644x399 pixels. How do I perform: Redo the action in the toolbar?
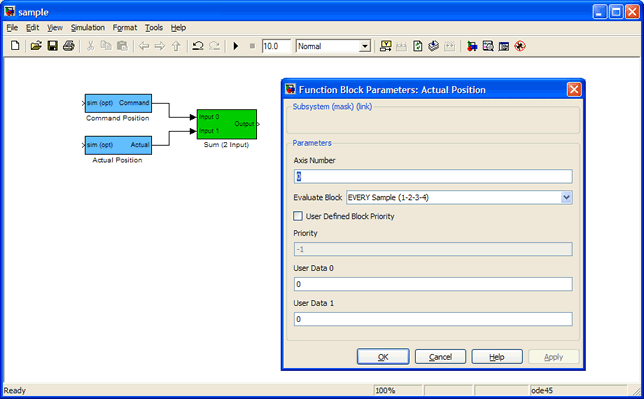(214, 46)
